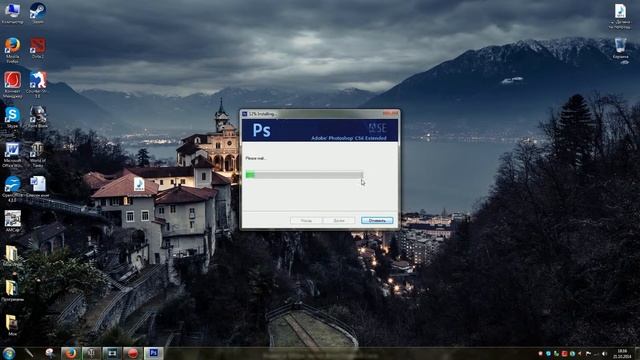The image size is (640, 360).
Task: Click the screen capture app taskbar button
Action: (x=112, y=353)
